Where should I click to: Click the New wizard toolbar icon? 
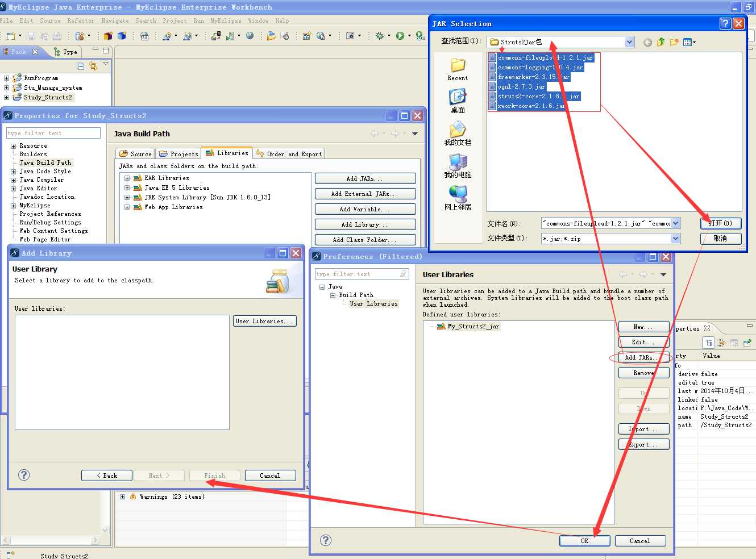(x=11, y=36)
